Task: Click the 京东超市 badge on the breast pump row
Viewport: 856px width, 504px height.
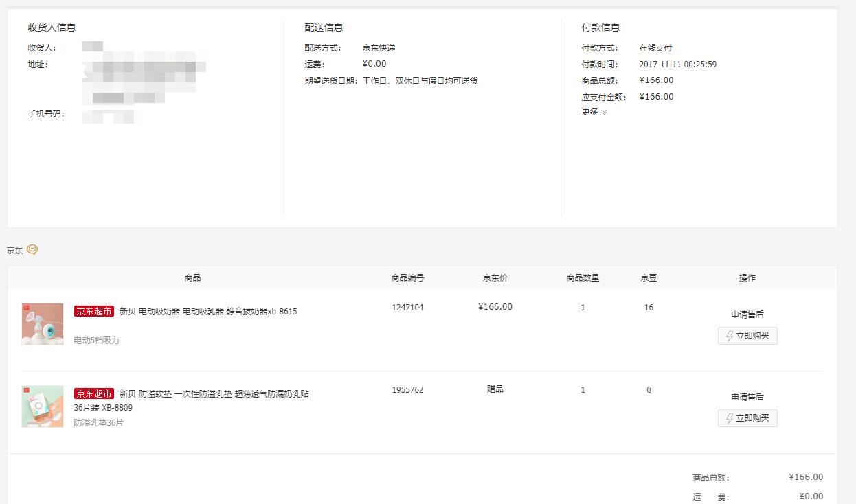Action: coord(94,312)
